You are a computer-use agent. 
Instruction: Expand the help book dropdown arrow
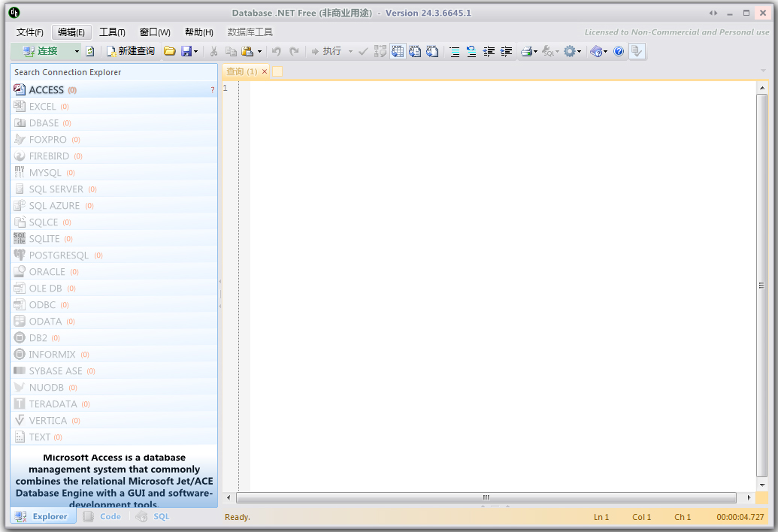point(605,51)
